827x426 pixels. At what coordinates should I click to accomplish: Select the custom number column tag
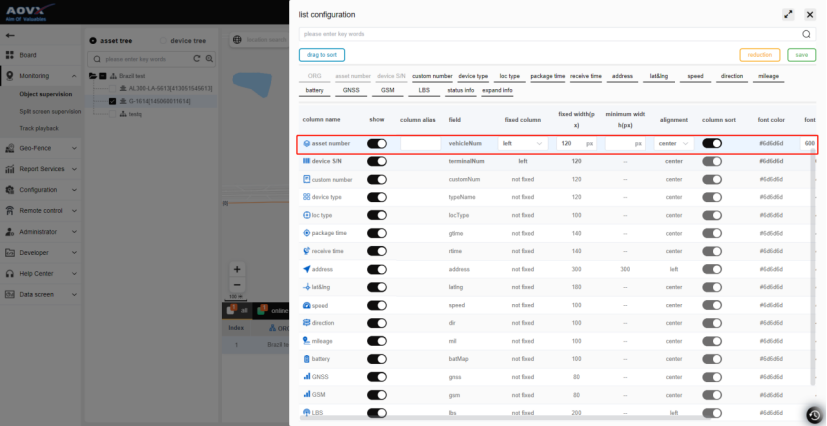click(x=432, y=76)
